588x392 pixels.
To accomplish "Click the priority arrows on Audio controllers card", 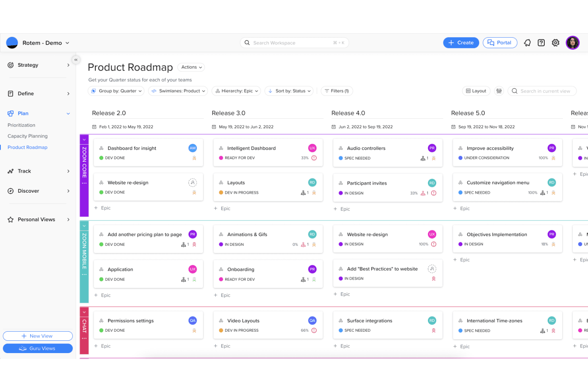I will click(434, 158).
